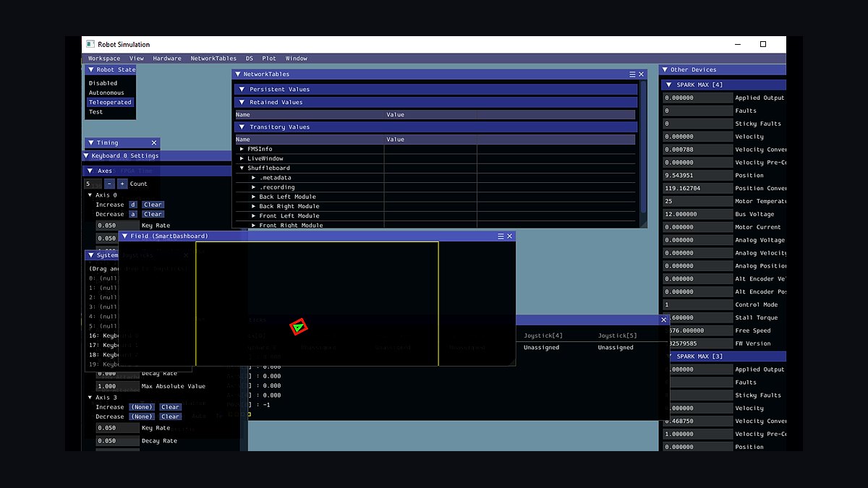Collapse the Retained Values section
868x488 pixels.
click(242, 103)
